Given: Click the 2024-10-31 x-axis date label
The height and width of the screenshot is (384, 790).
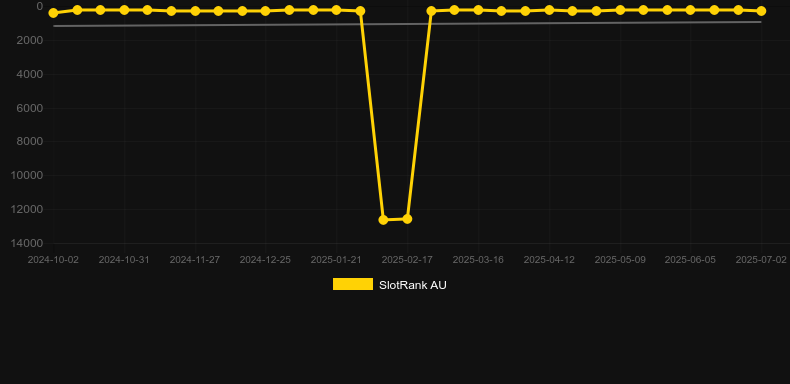Looking at the screenshot, I should (124, 260).
